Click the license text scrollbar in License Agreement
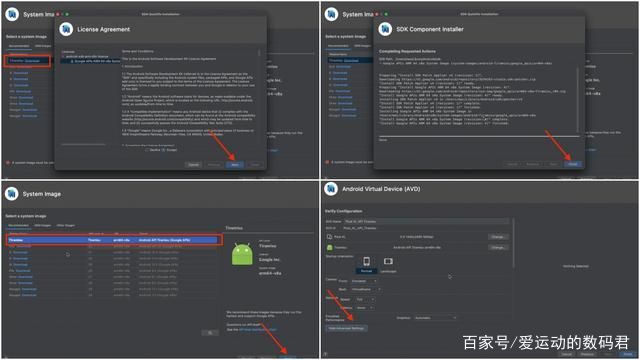This screenshot has height=360, width=640. [x=259, y=53]
